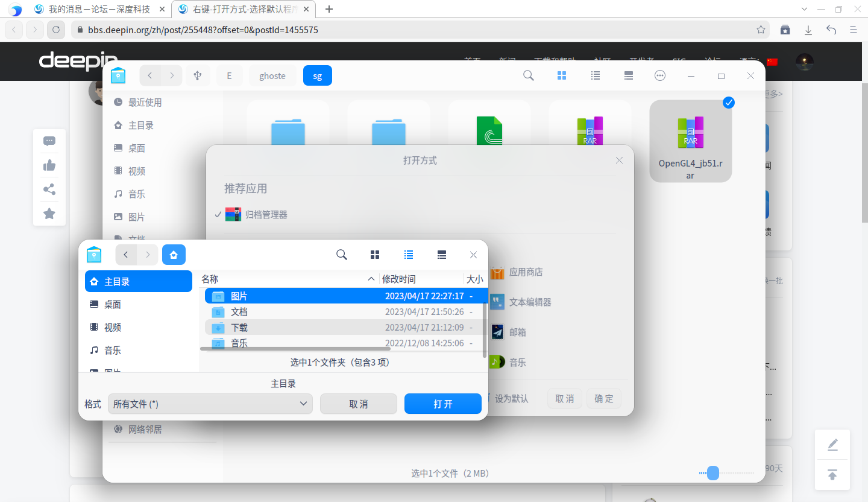Screen dimensions: 868x502
Task: Switch file manager to list view
Action: (x=596, y=75)
